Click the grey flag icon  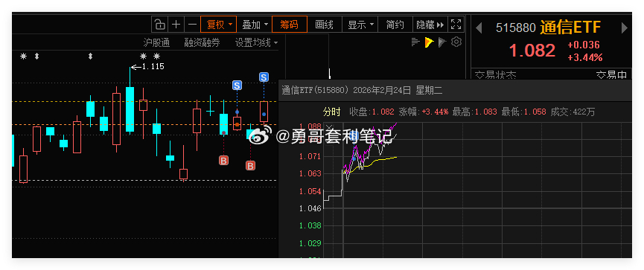click(442, 42)
